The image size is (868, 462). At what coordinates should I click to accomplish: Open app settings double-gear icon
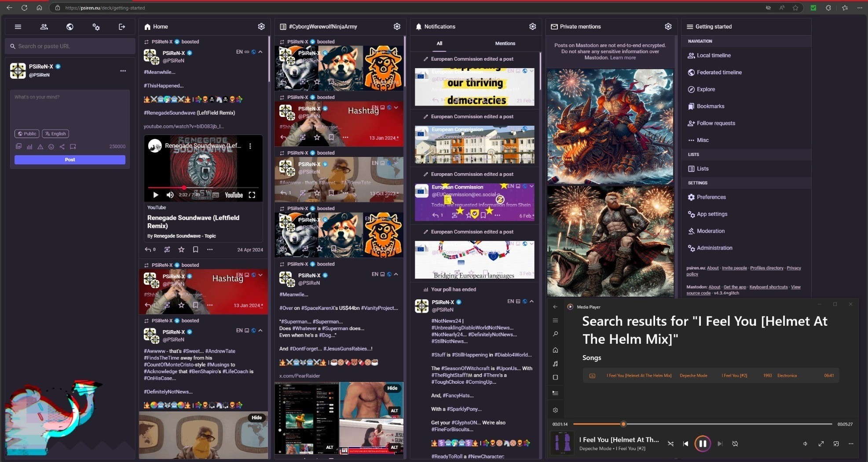[x=96, y=27]
